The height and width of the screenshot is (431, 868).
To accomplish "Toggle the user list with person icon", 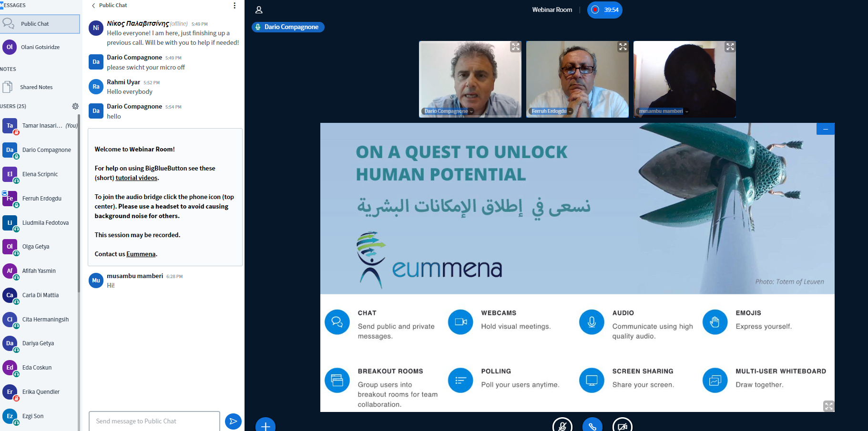I will tap(259, 10).
